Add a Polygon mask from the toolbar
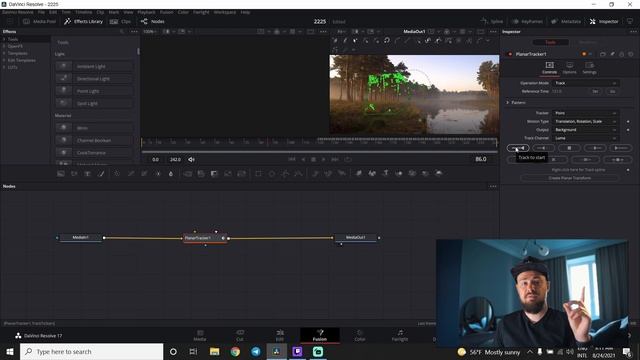640x360 pixels. click(x=285, y=173)
